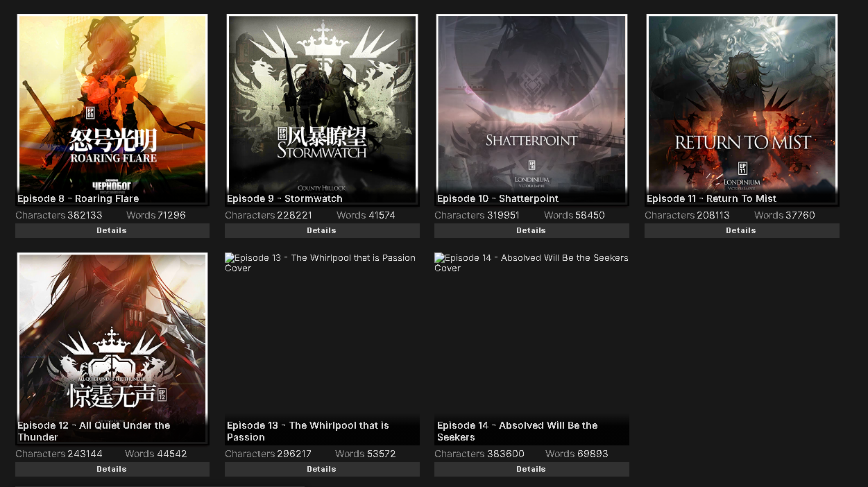
Task: Open the Episode 12 All Quiet cover image
Action: tap(112, 348)
